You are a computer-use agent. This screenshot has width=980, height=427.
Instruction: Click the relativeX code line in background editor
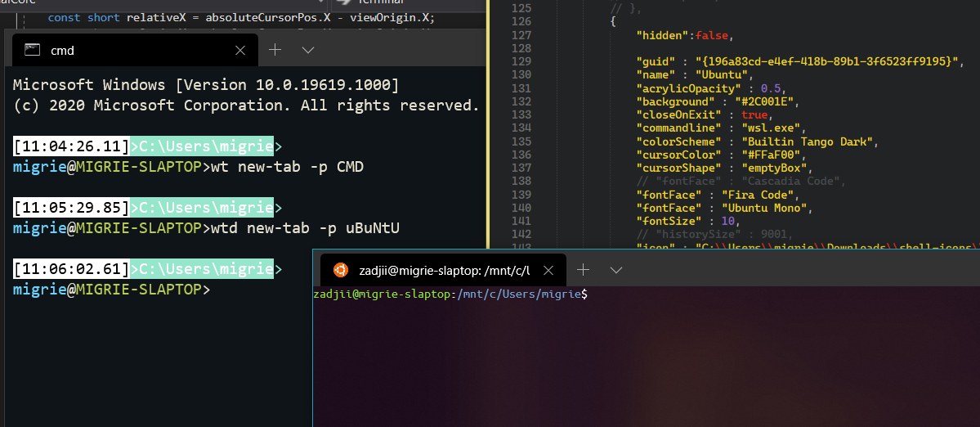pyautogui.click(x=241, y=17)
